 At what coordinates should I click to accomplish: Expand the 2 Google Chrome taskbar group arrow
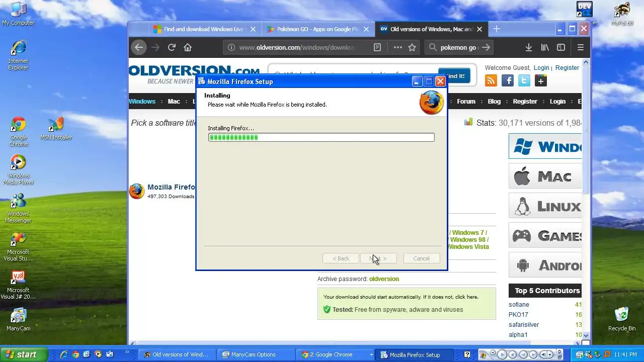(x=371, y=354)
